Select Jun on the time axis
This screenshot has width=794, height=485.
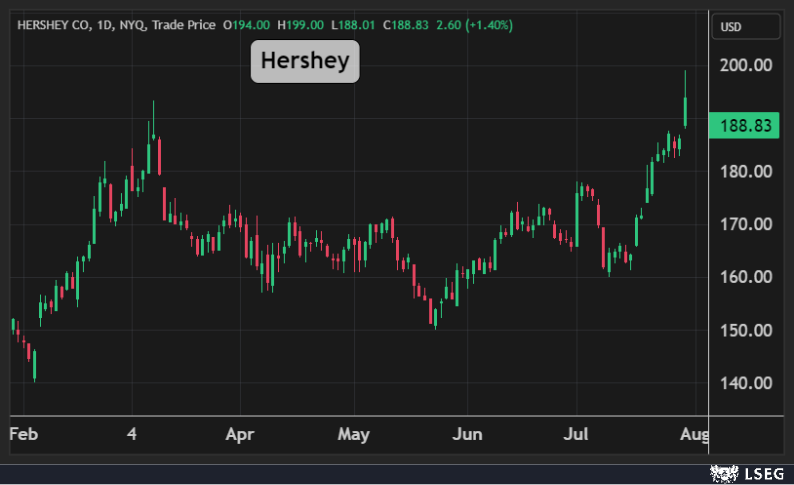click(x=467, y=435)
